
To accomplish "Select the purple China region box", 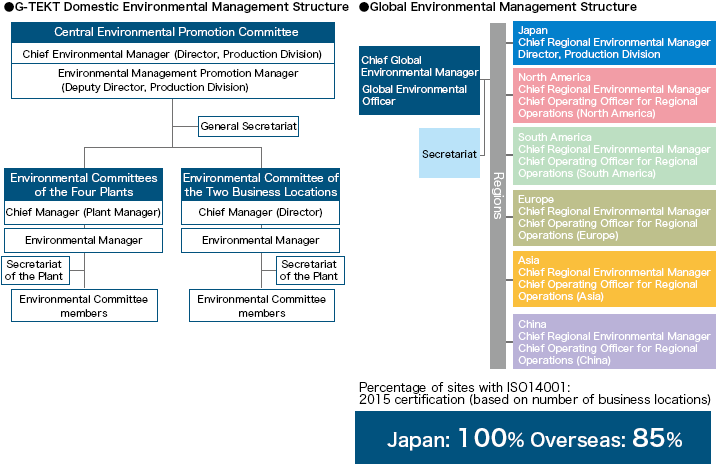I will click(x=614, y=342).
